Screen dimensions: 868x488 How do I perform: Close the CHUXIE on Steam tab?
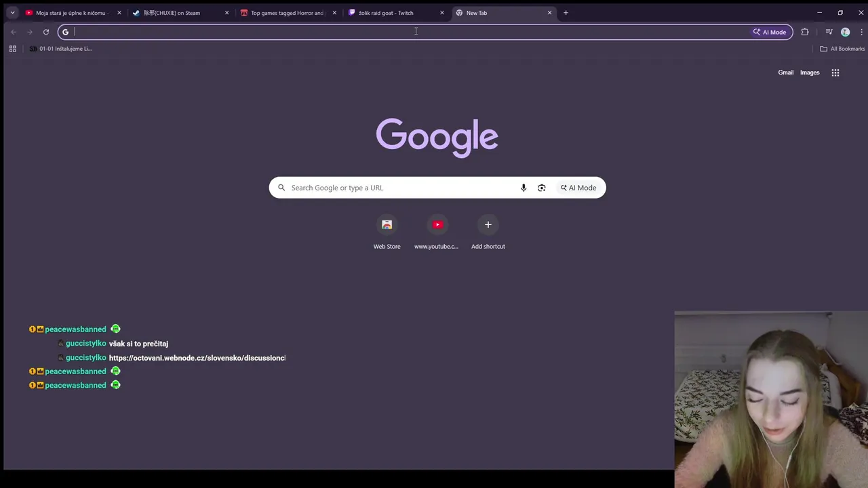(x=226, y=12)
